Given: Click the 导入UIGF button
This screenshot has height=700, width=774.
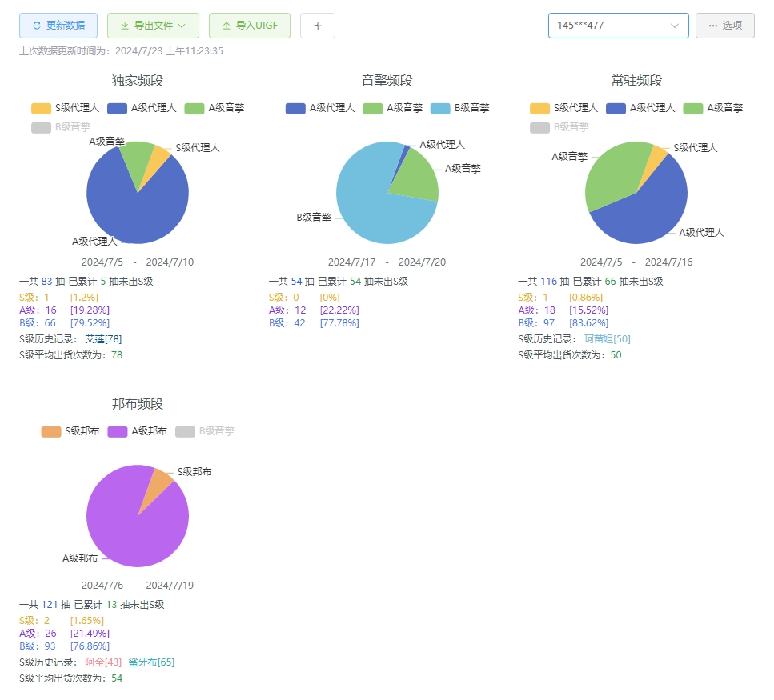Looking at the screenshot, I should click(249, 26).
